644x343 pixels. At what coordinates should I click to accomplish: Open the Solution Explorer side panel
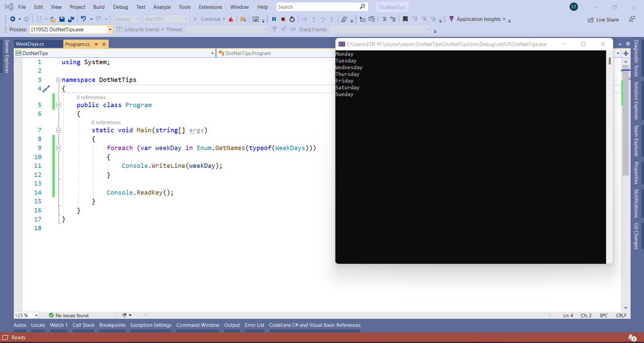click(636, 101)
